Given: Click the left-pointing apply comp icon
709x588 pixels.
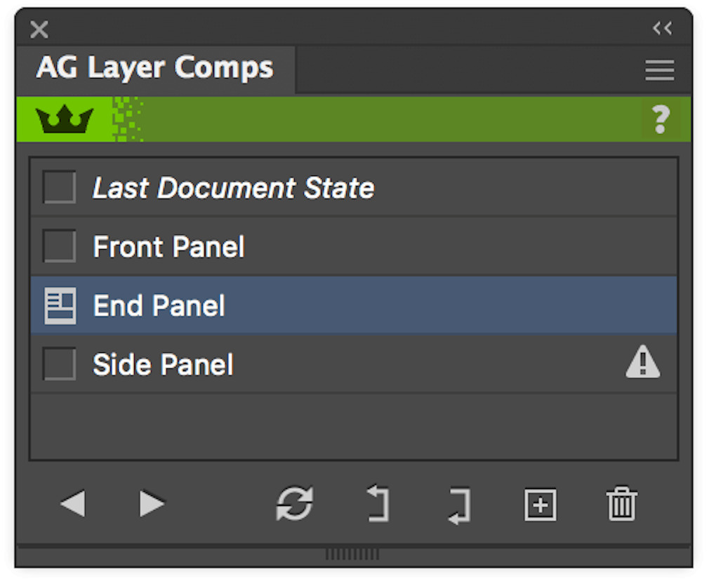Looking at the screenshot, I should pos(377,505).
